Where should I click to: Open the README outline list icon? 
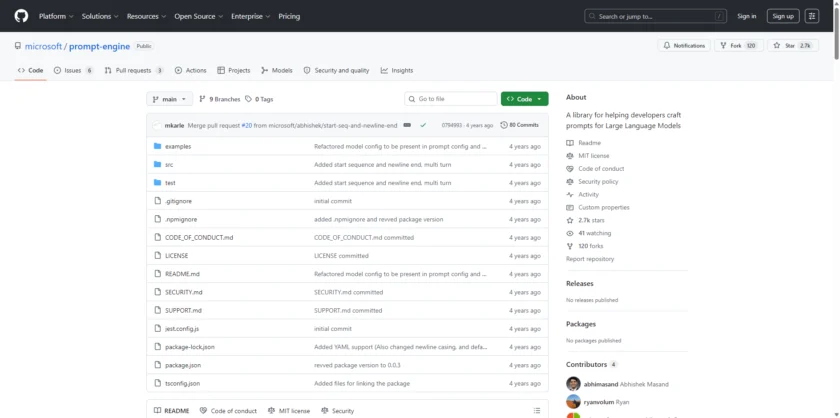(x=537, y=411)
